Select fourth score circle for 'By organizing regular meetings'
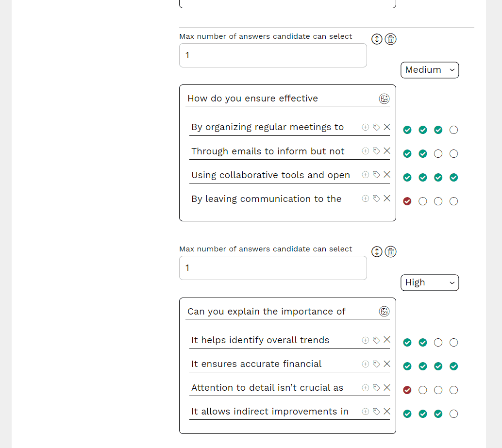The image size is (502, 448). point(453,130)
